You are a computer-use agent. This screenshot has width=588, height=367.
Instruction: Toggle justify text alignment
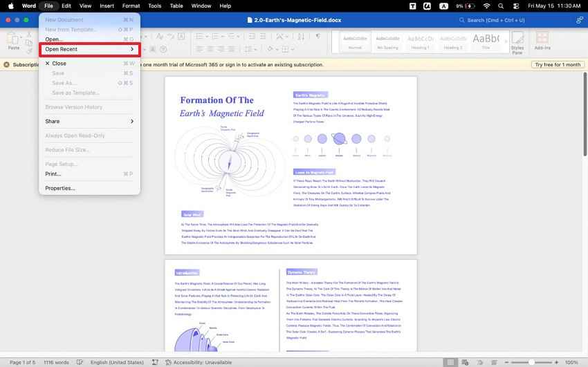point(232,49)
